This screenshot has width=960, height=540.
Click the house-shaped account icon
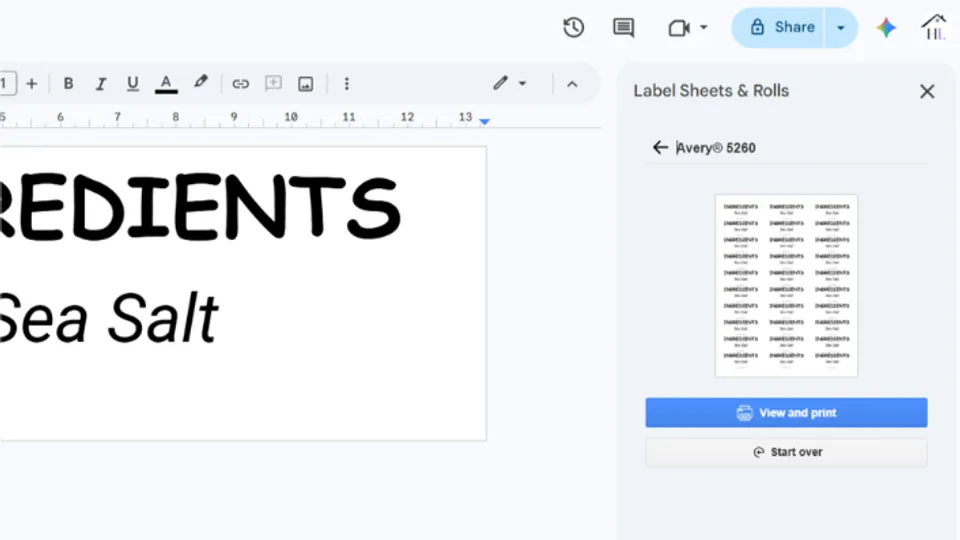coord(934,28)
